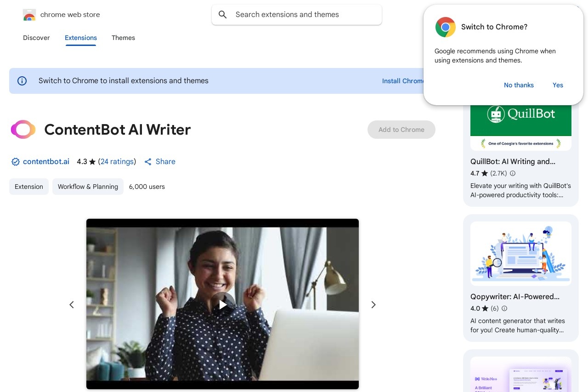Focus the Search extensions and themes field
This screenshot has width=588, height=392.
click(297, 15)
